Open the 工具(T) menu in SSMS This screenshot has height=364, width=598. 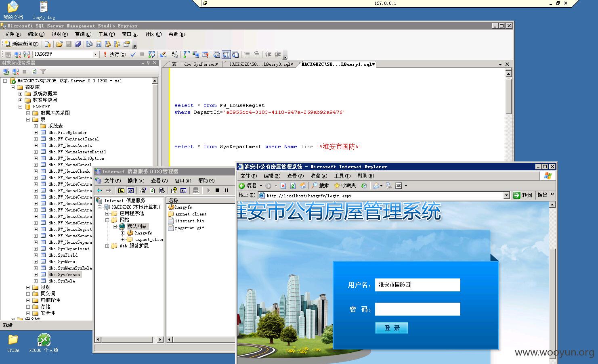click(x=107, y=34)
